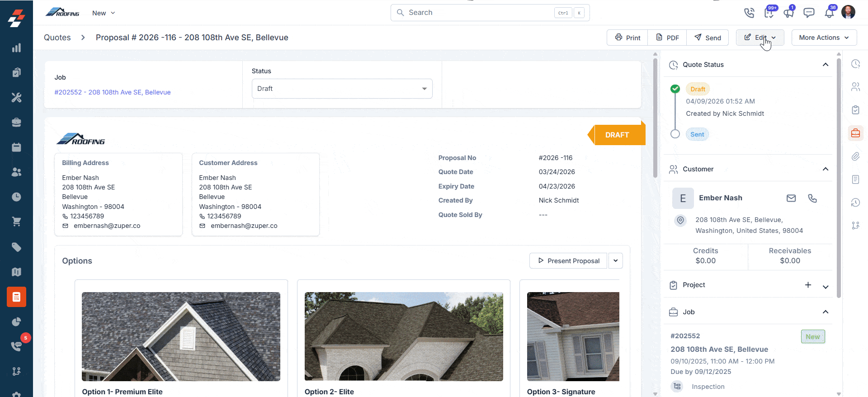Open the arrow dropdown beside Present Proposal

(x=616, y=260)
